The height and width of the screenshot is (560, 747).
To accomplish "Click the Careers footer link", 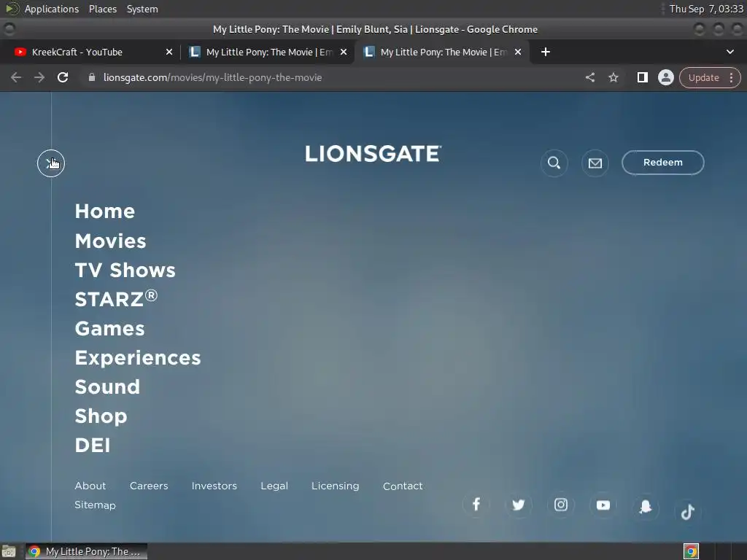I will click(149, 486).
